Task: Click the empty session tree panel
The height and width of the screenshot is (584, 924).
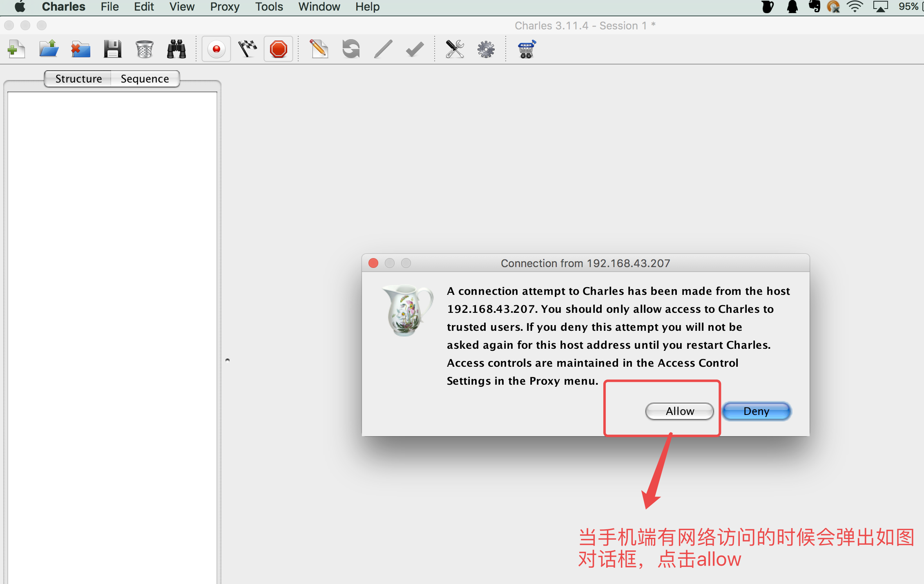Action: pos(112,337)
